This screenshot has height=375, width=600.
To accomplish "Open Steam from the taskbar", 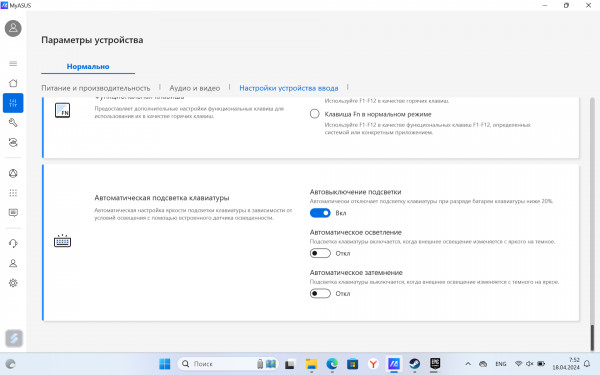I will click(414, 364).
